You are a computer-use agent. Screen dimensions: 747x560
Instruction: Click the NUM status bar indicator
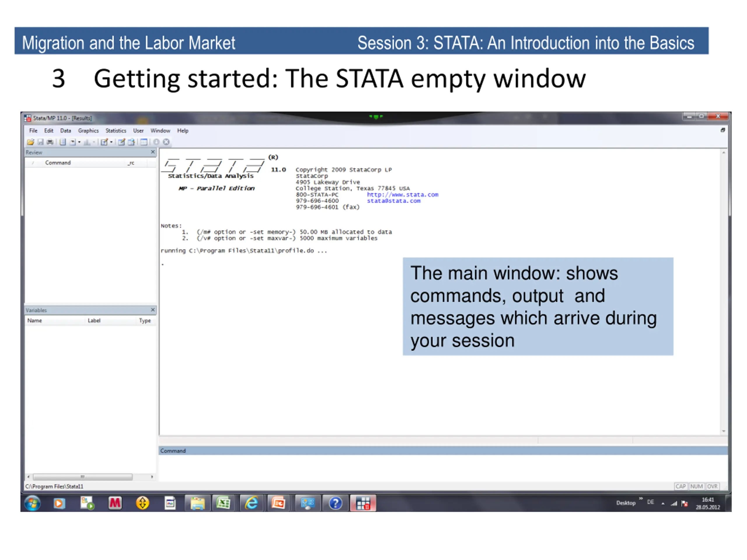[x=696, y=487]
